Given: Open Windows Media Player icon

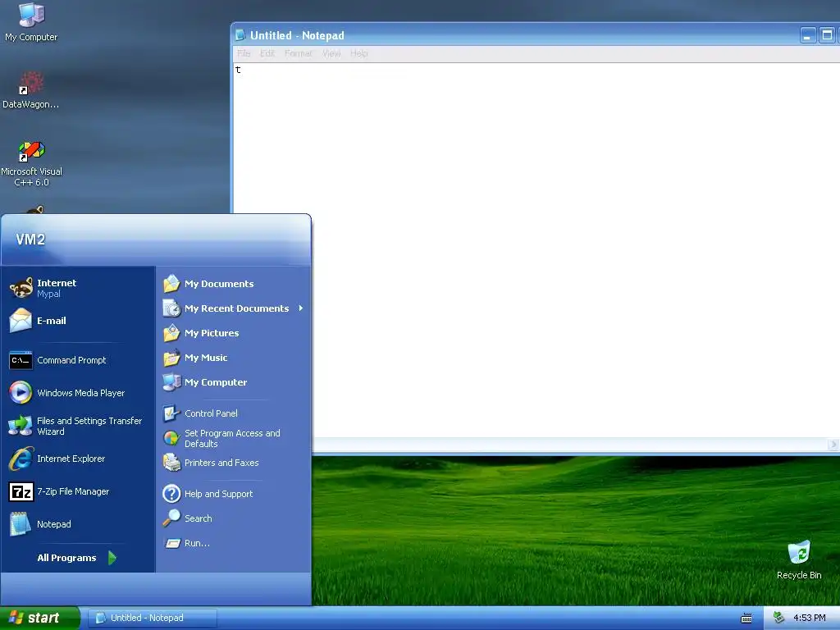Looking at the screenshot, I should coord(21,393).
